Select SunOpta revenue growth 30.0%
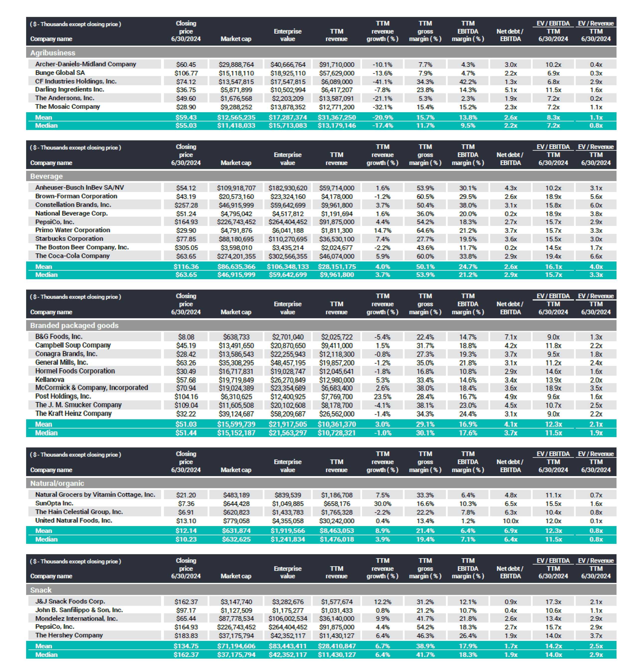 [x=382, y=504]
